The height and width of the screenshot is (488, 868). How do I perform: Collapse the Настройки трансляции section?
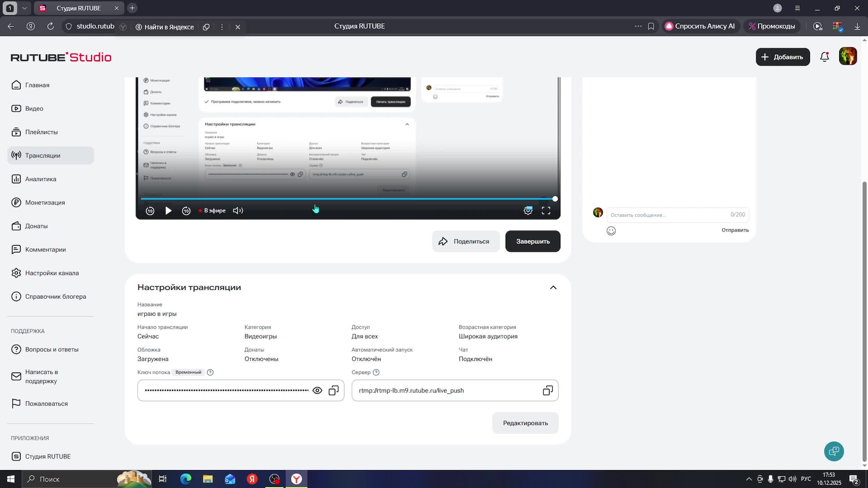[x=553, y=287]
